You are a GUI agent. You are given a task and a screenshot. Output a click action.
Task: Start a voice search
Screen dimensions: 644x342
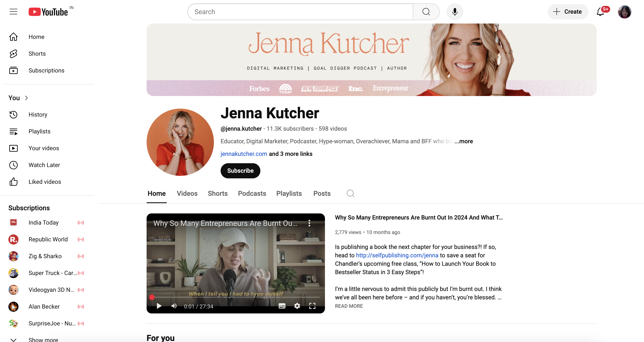[455, 12]
